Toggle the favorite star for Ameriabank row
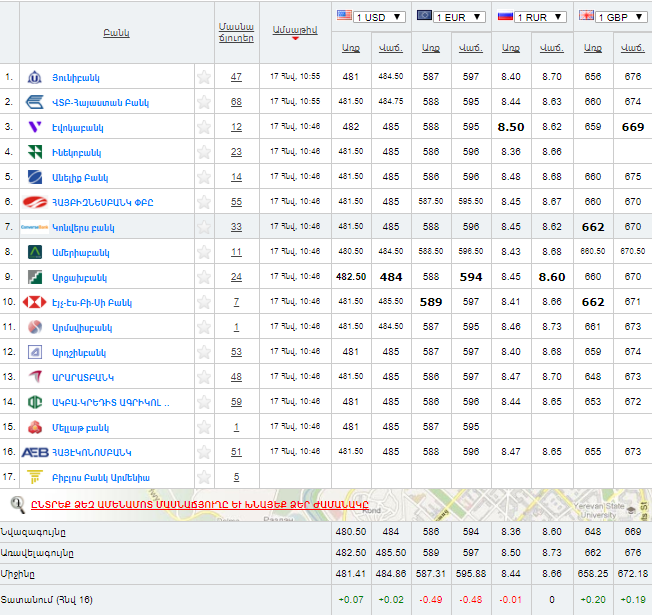Image resolution: width=652 pixels, height=615 pixels. coord(204,252)
